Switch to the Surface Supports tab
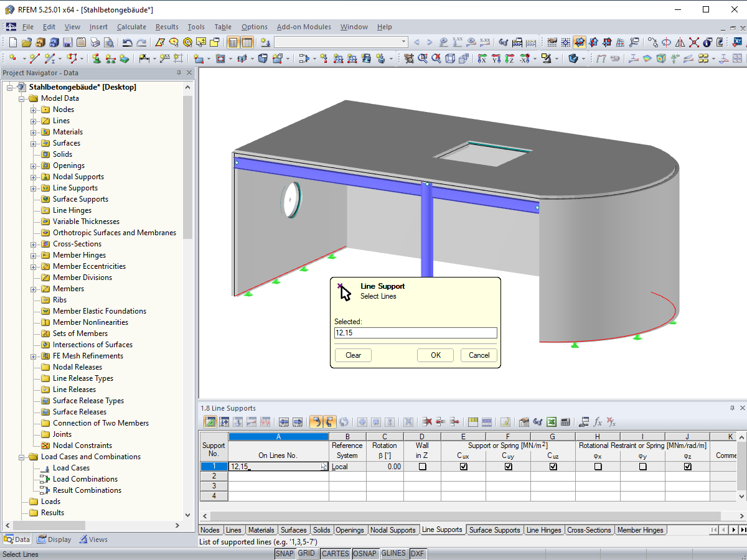747x560 pixels. point(494,530)
